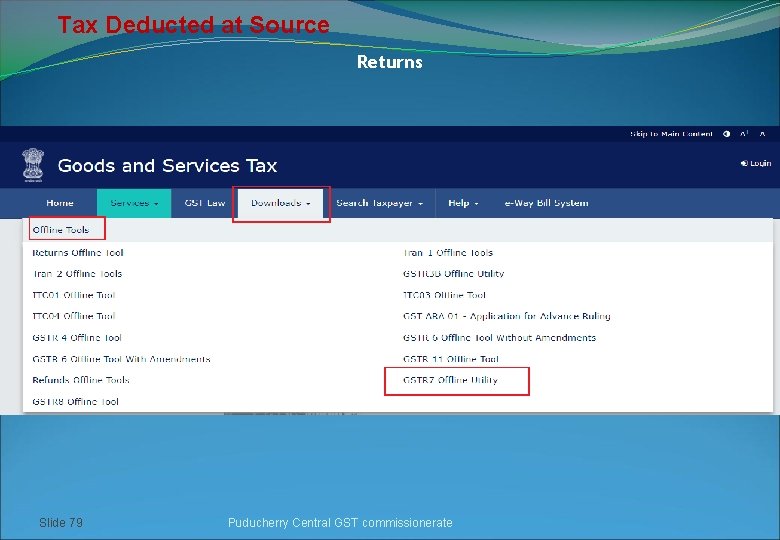Open ITC01 Offline Tool link

(74, 295)
